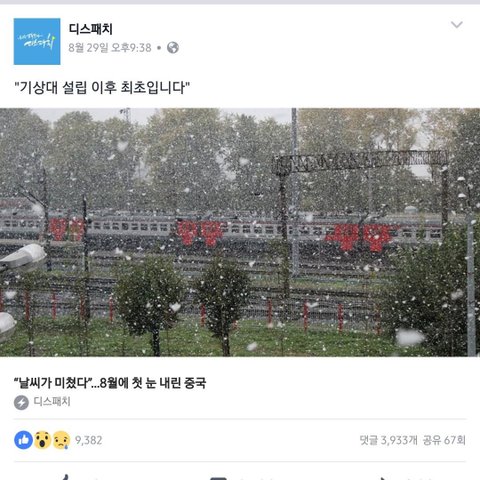The image size is (480, 480).
Task: Click the blue Like reaction icon
Action: coord(23,440)
